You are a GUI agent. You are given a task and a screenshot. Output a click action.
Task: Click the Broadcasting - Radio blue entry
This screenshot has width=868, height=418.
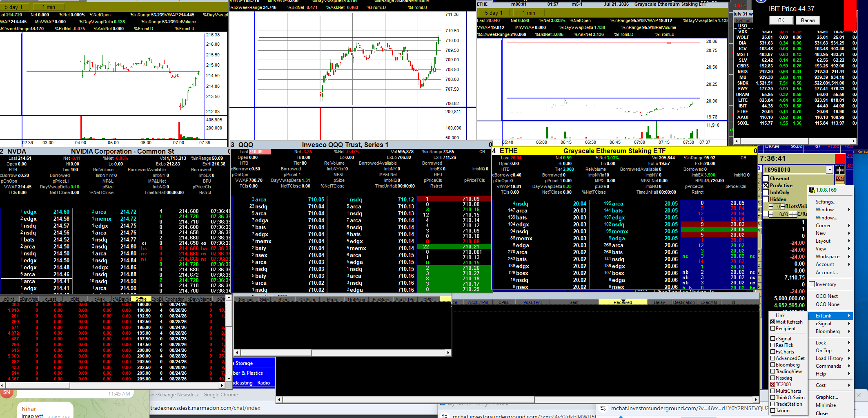(253, 383)
